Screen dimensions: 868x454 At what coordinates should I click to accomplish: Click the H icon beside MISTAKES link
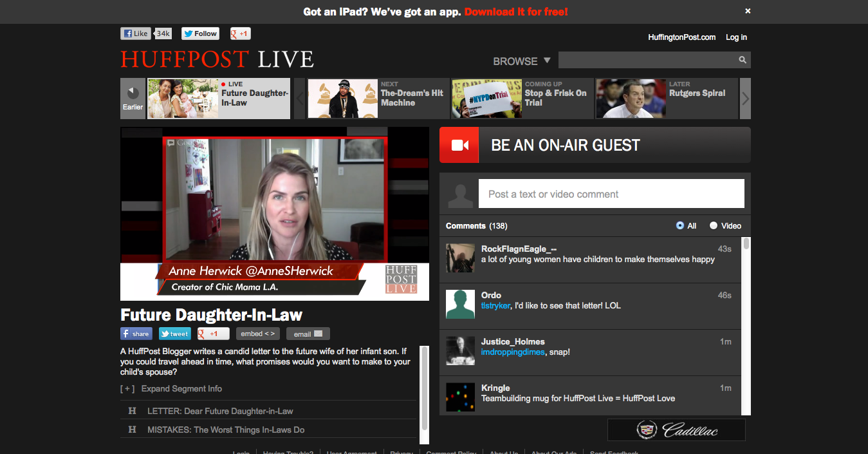tap(133, 430)
